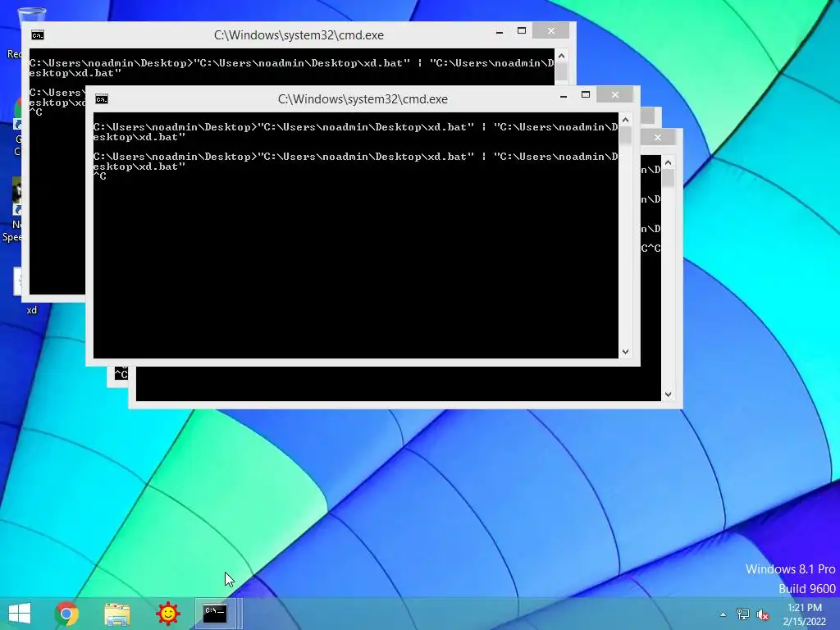Open the network status tray icon
The image size is (840, 630).
pos(743,614)
